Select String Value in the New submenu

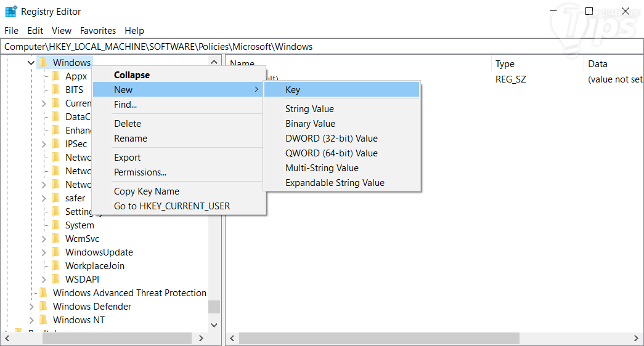click(341, 109)
